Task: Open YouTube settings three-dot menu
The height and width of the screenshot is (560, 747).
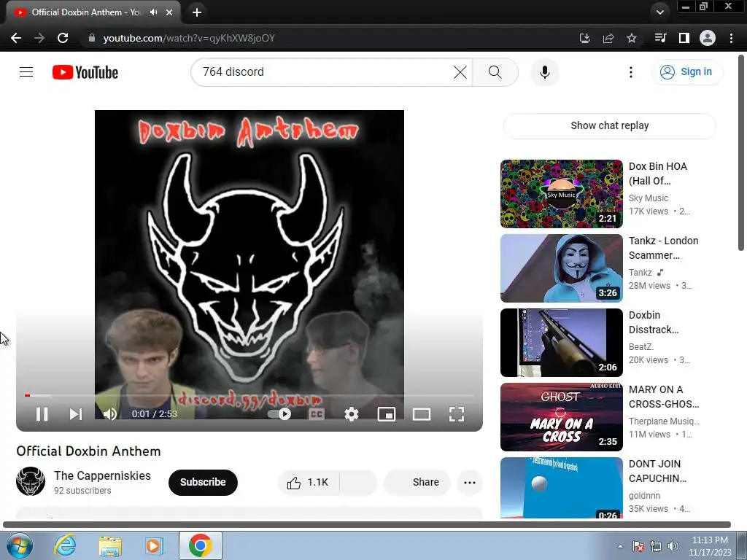Action: point(631,72)
